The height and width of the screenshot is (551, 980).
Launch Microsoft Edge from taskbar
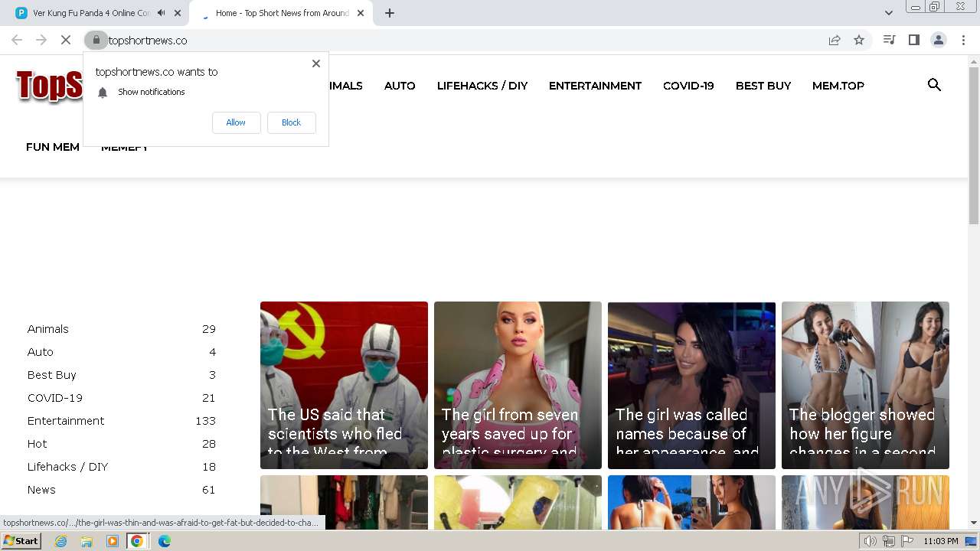click(165, 541)
